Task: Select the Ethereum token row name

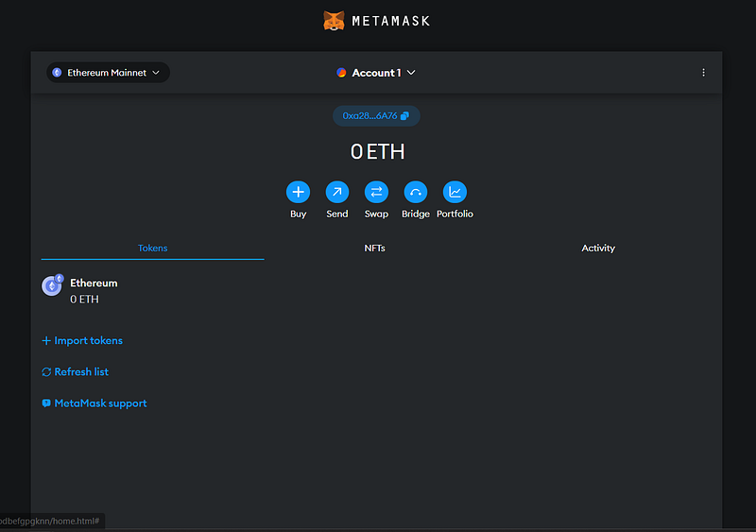Action: [94, 283]
